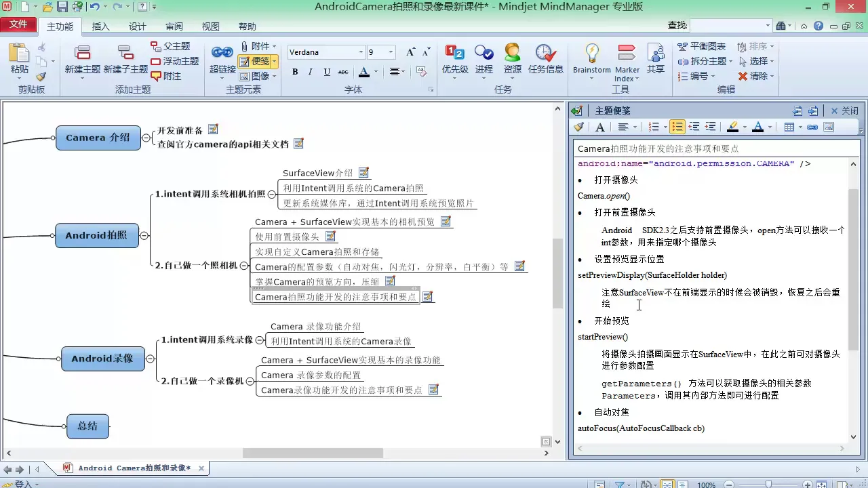
Task: Decrease indent in notes toolbar
Action: coord(694,127)
